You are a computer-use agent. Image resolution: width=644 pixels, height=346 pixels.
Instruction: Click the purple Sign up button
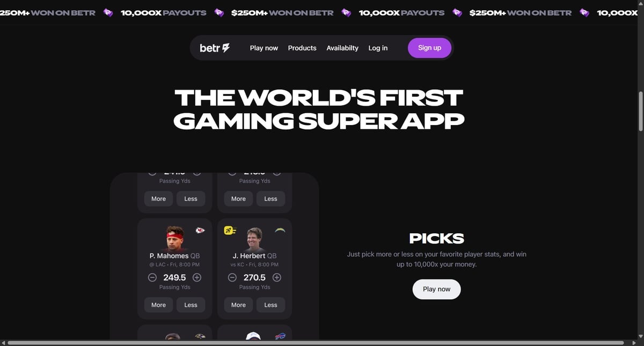[x=430, y=48]
